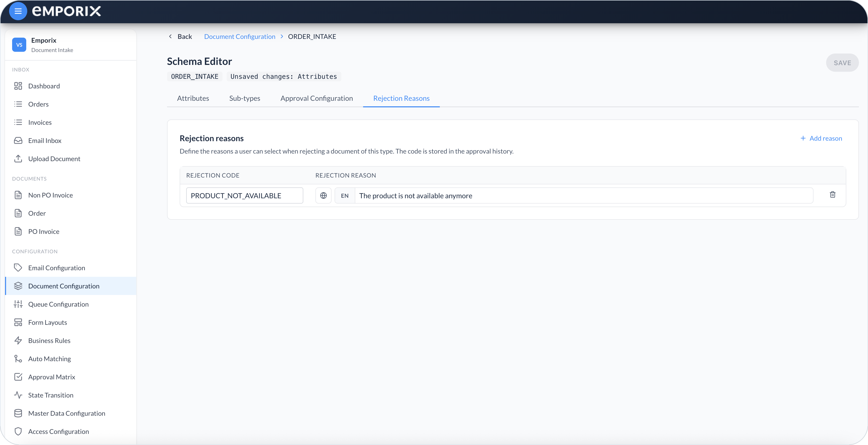Click the Dashboard grid icon
Image resolution: width=868 pixels, height=445 pixels.
pyautogui.click(x=18, y=86)
